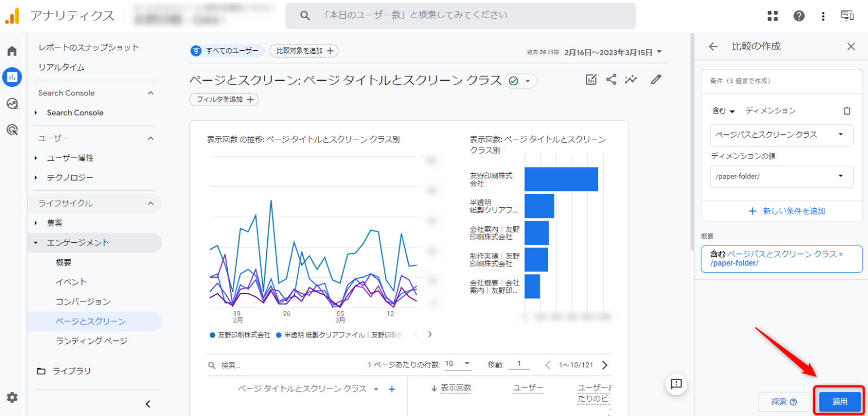This screenshot has height=416, width=868.
Task: Open the rows per page dropdown
Action: pyautogui.click(x=458, y=364)
